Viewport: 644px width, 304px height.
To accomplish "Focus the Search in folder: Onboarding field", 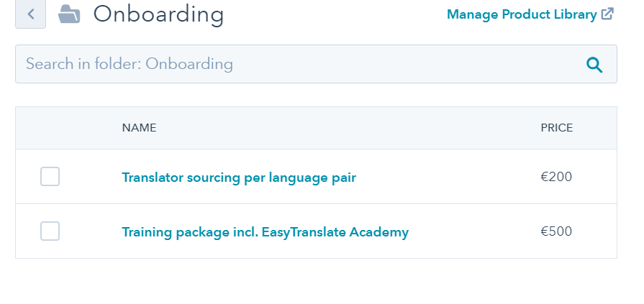I will pos(288,64).
